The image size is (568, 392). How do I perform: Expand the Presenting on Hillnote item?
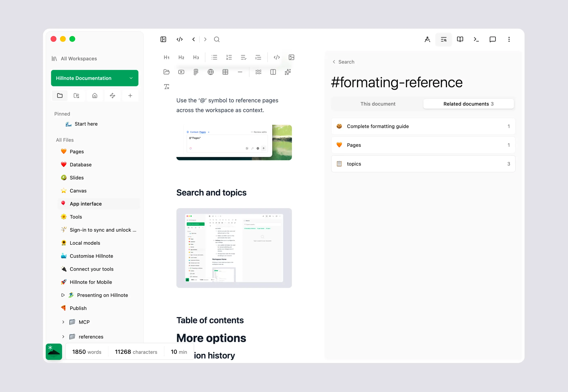63,295
